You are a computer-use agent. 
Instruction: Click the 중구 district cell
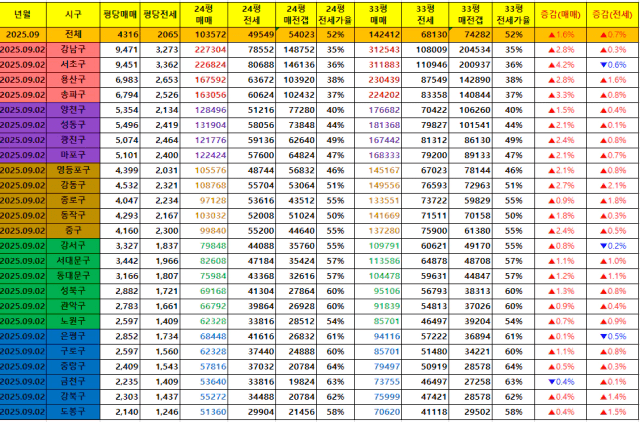click(73, 231)
